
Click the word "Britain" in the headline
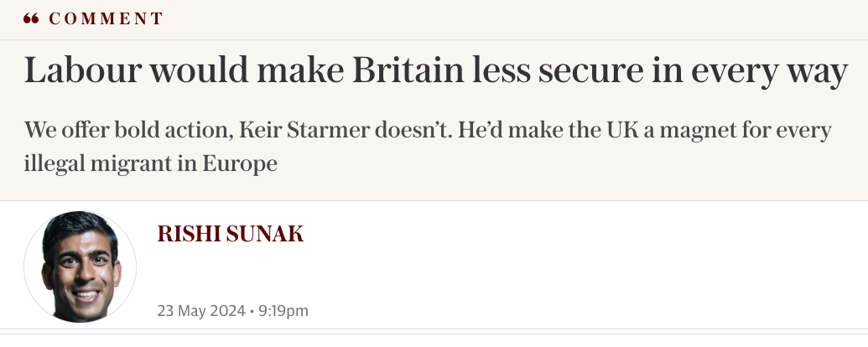coord(407,72)
